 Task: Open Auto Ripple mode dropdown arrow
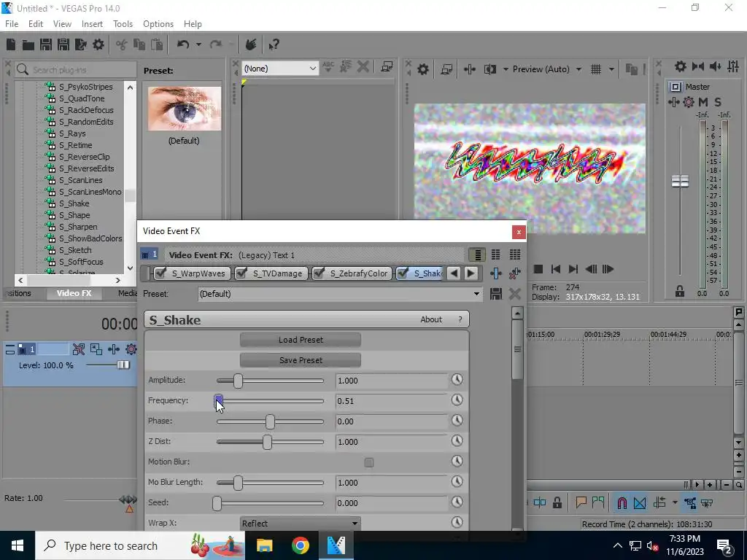point(675,503)
